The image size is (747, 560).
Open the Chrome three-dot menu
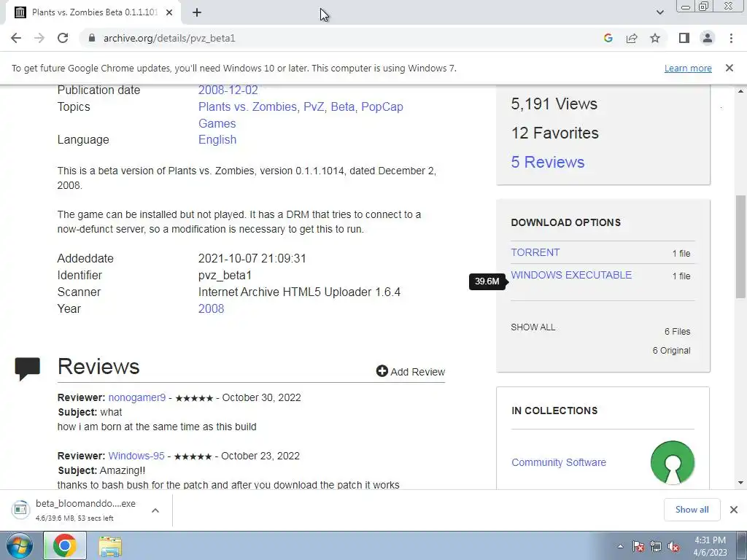(x=731, y=38)
